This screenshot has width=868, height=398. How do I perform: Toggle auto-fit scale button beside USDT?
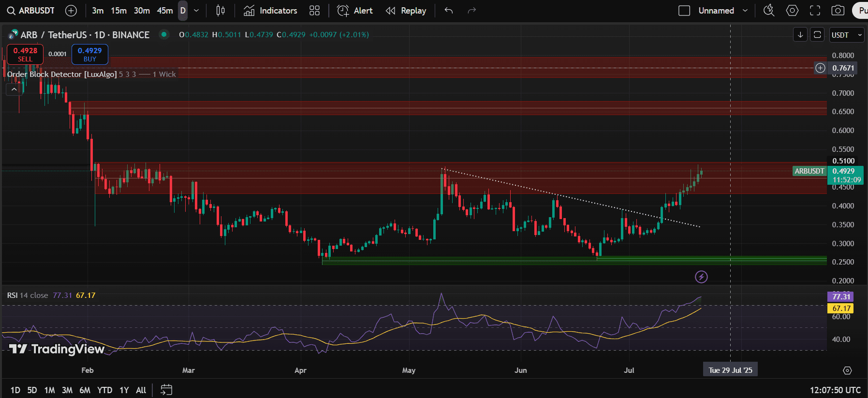[817, 35]
